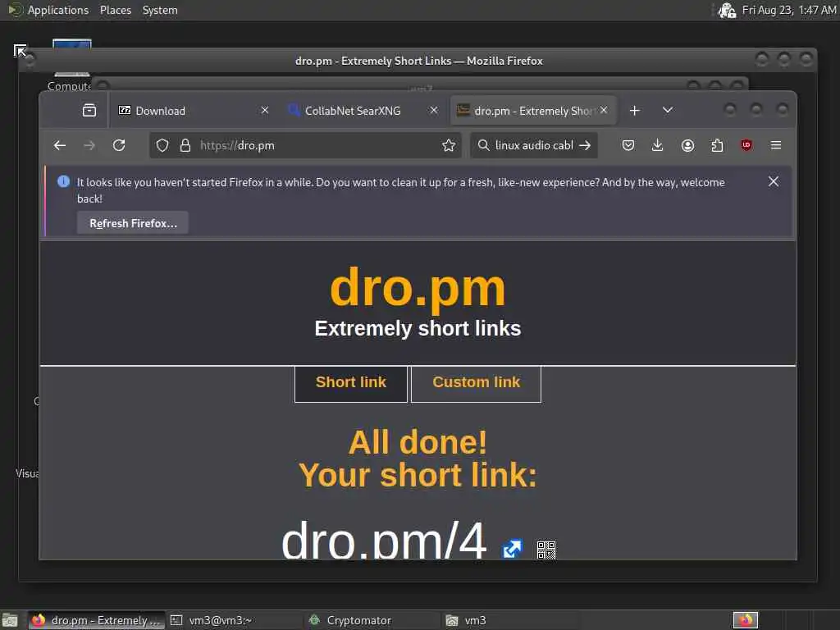Open the Firefox account icon
This screenshot has height=630, width=840.
(x=688, y=145)
